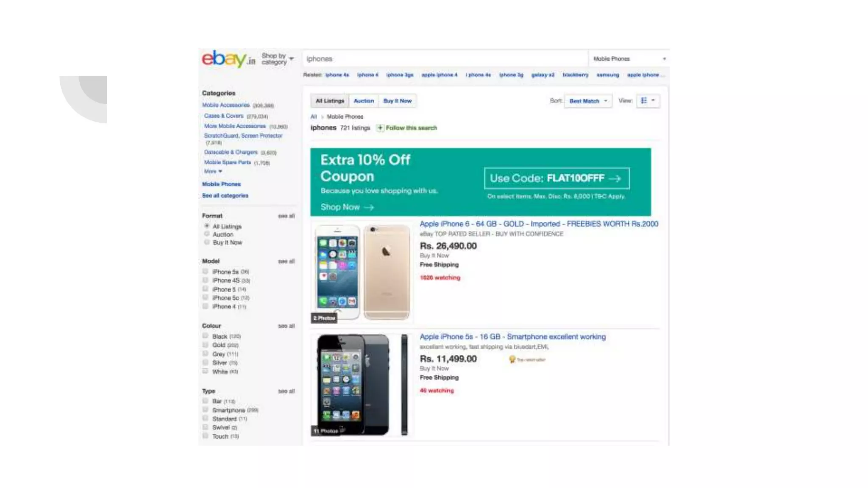Check the iPhone 5s model checkbox

pyautogui.click(x=206, y=271)
